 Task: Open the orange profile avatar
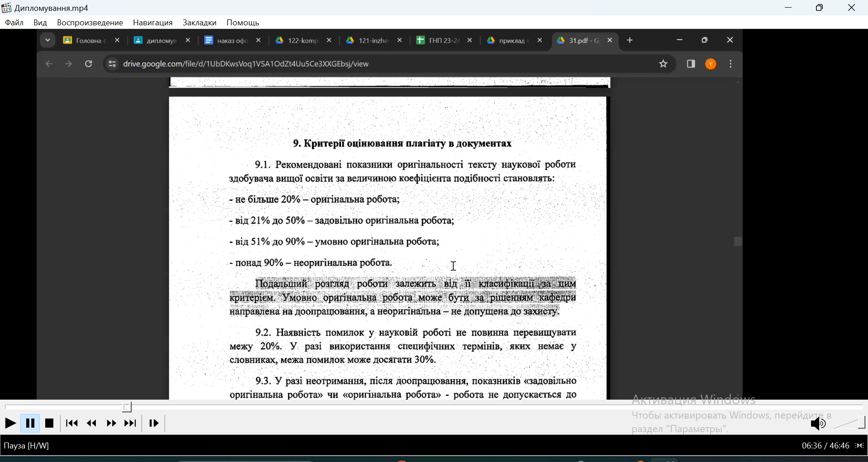tap(712, 64)
